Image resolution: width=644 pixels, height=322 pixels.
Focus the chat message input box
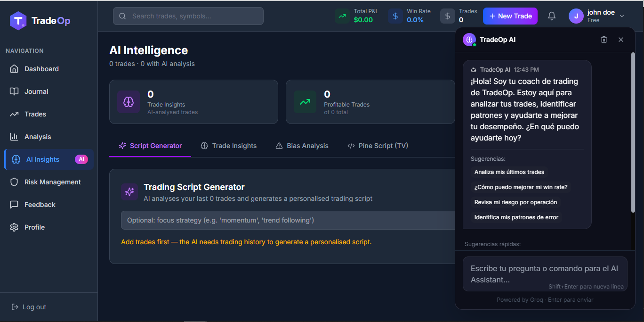click(x=545, y=274)
